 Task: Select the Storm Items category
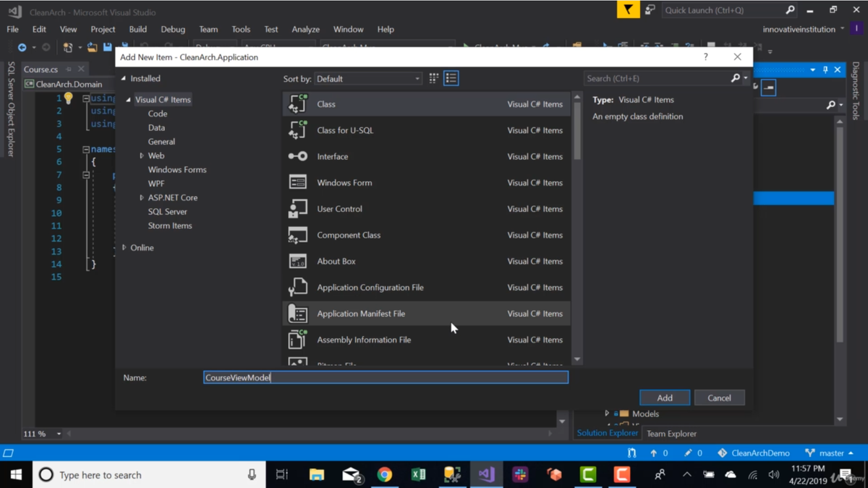pyautogui.click(x=170, y=226)
